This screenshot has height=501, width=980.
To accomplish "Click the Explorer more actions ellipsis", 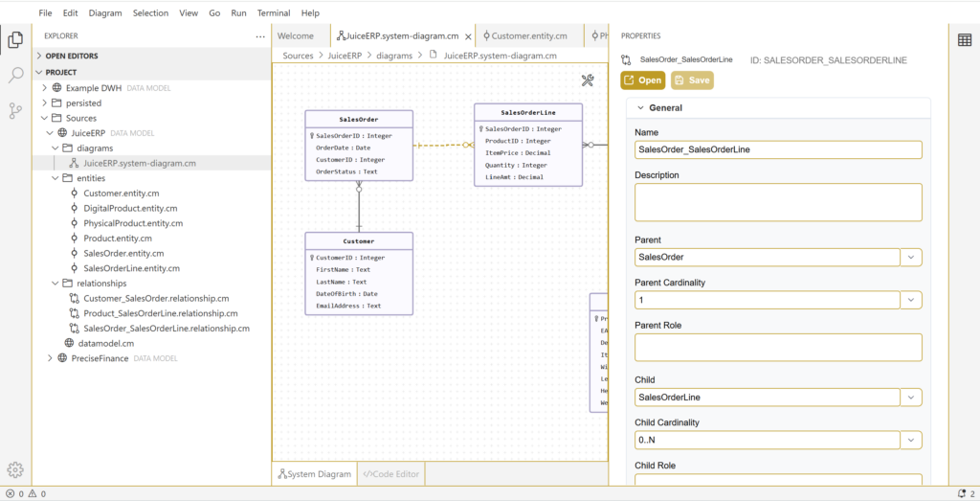I will 260,36.
